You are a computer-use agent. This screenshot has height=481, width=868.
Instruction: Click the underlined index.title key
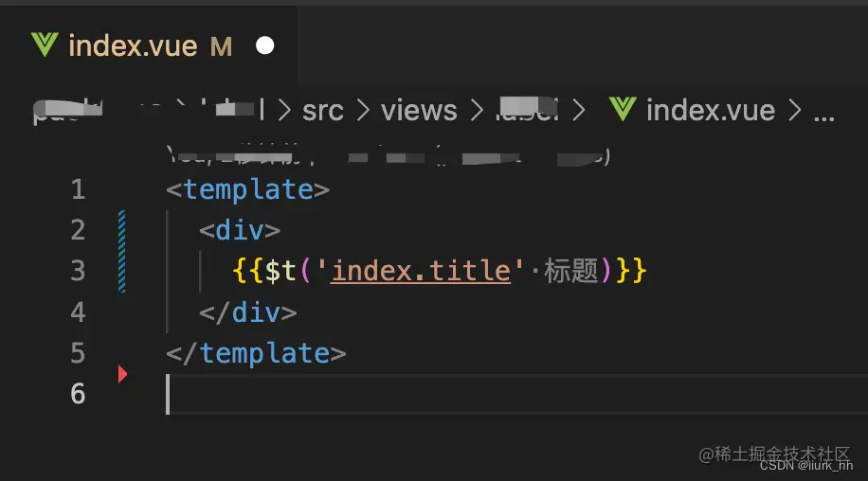pos(421,271)
